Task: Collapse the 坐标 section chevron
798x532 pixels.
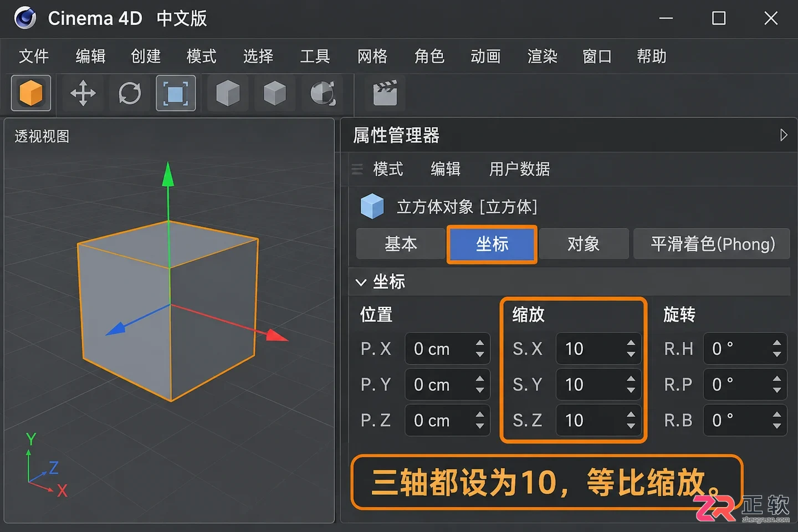Action: [x=361, y=283]
